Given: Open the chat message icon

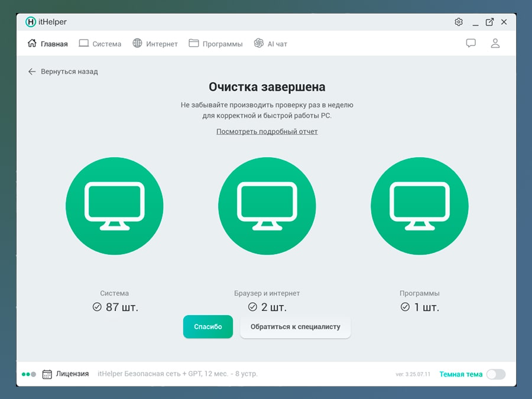Looking at the screenshot, I should tap(471, 43).
